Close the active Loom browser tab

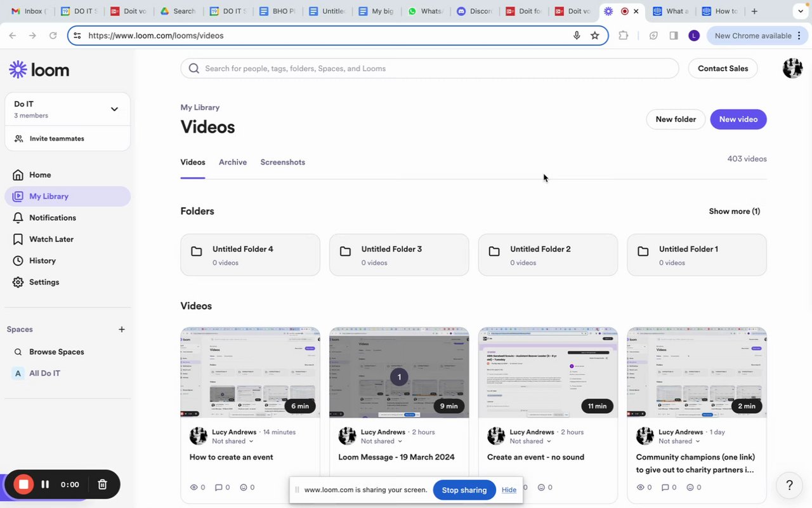[636, 11]
